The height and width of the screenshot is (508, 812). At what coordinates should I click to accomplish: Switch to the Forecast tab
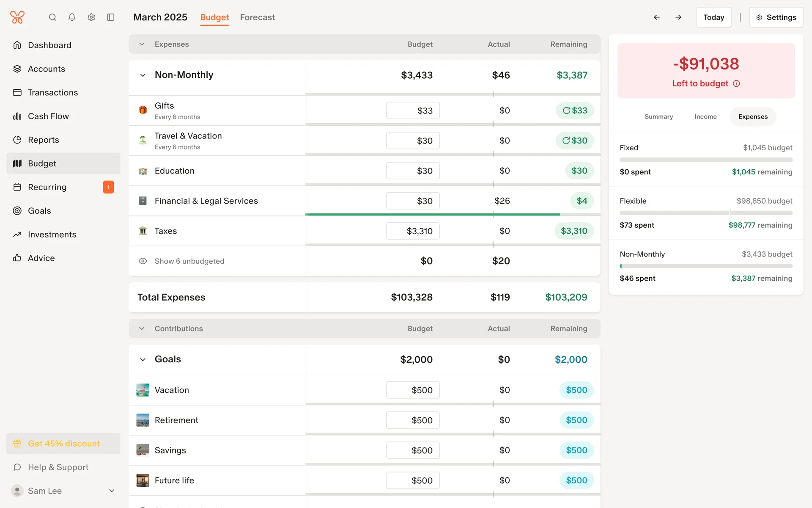tap(257, 17)
